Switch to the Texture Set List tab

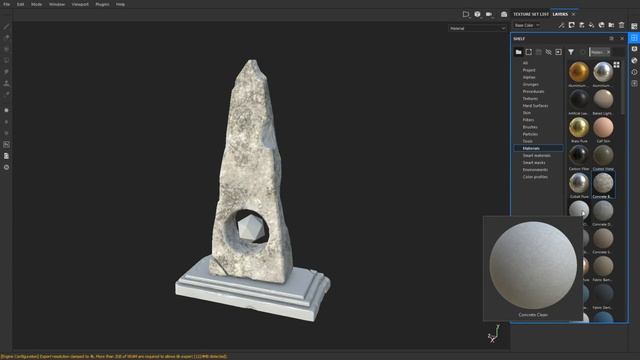click(531, 14)
